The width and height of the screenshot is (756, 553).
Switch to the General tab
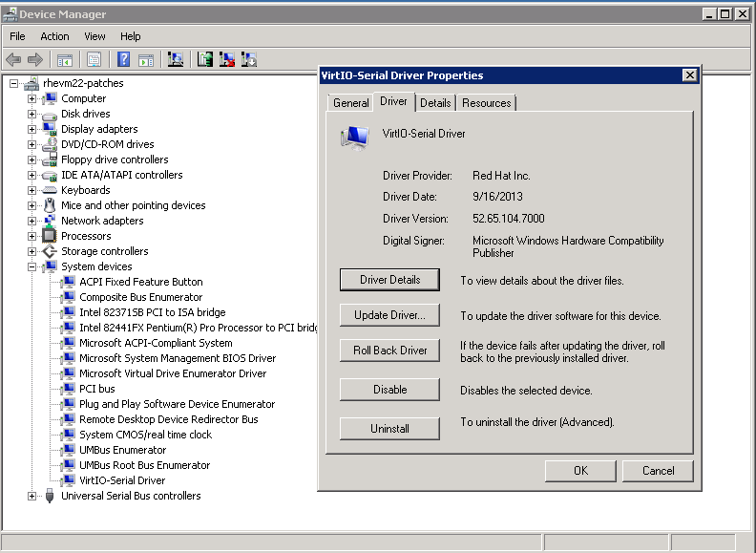tap(350, 103)
